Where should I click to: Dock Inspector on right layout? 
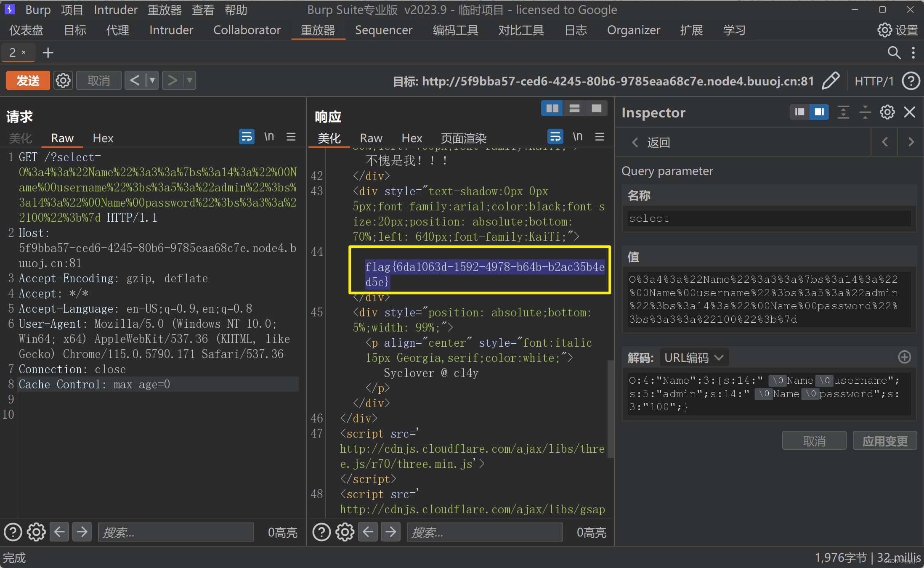click(x=819, y=112)
